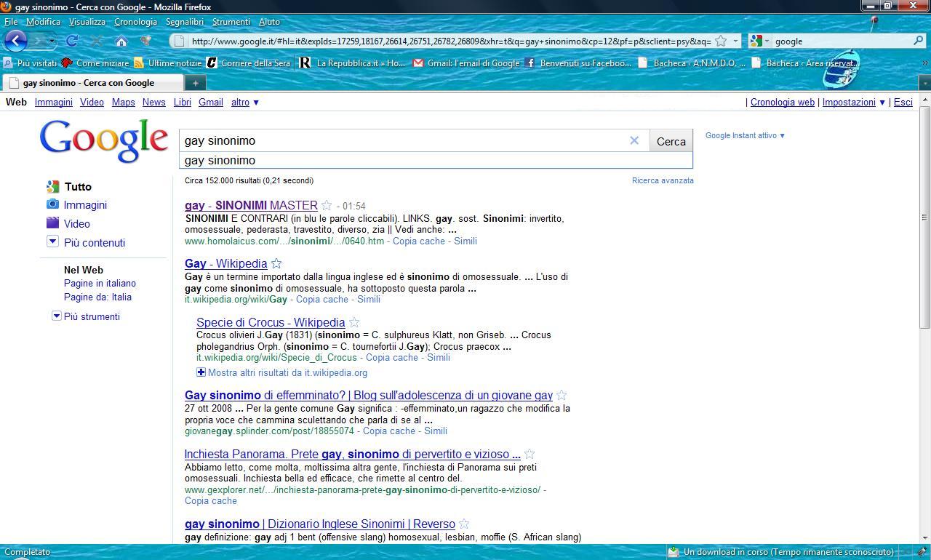
Task: Click the Stop loading X icon
Action: 96,41
